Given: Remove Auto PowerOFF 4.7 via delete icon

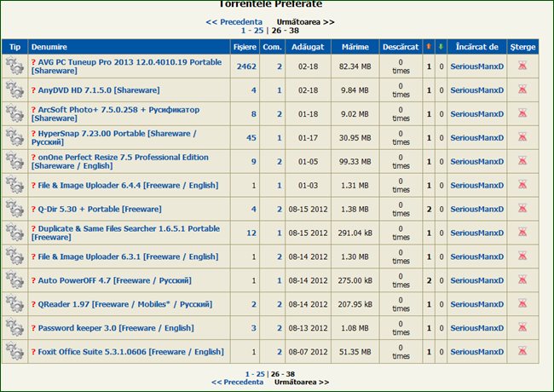Looking at the screenshot, I should click(522, 280).
